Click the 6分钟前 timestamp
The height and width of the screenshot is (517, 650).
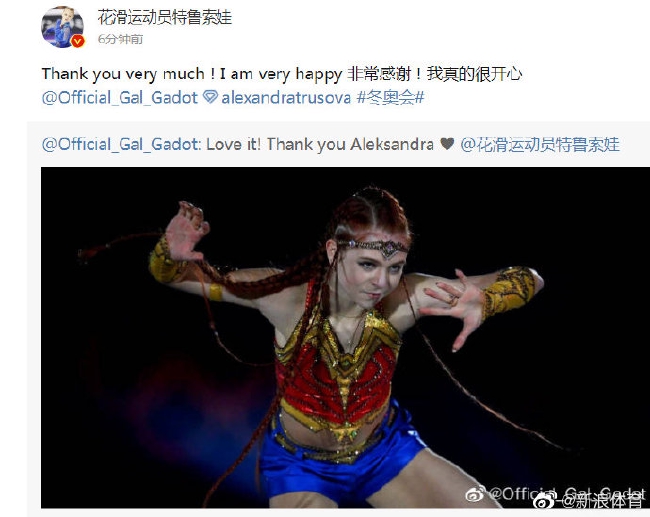(120, 39)
